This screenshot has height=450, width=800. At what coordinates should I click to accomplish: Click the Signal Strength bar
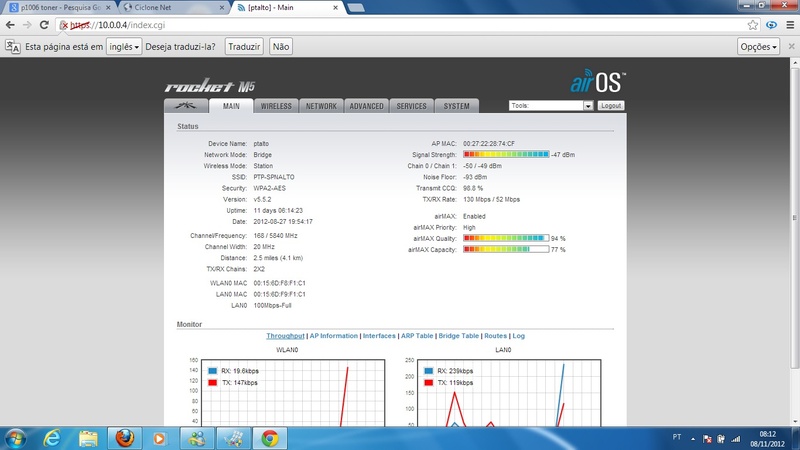tap(506, 154)
